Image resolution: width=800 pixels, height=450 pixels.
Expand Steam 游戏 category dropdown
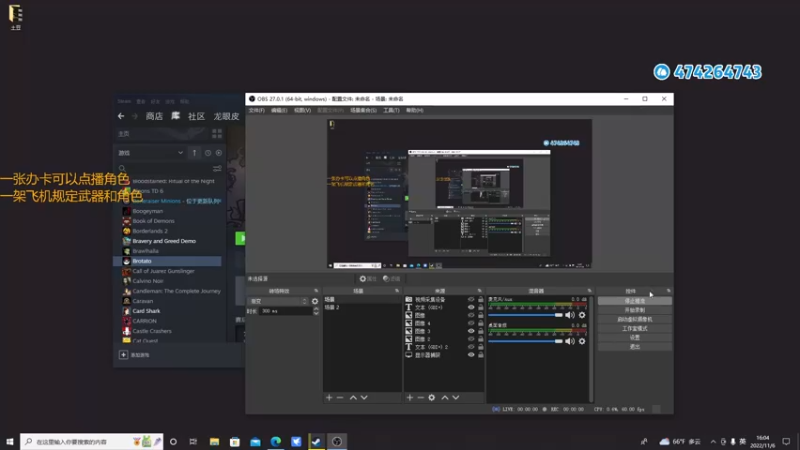tap(150, 153)
